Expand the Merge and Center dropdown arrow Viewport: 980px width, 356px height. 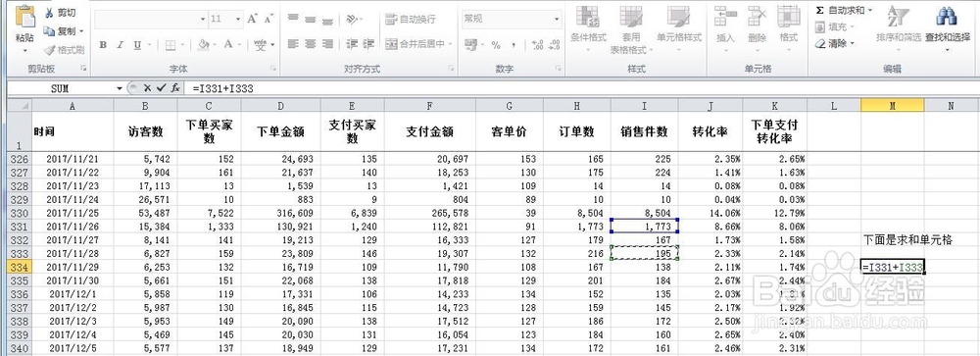450,44
